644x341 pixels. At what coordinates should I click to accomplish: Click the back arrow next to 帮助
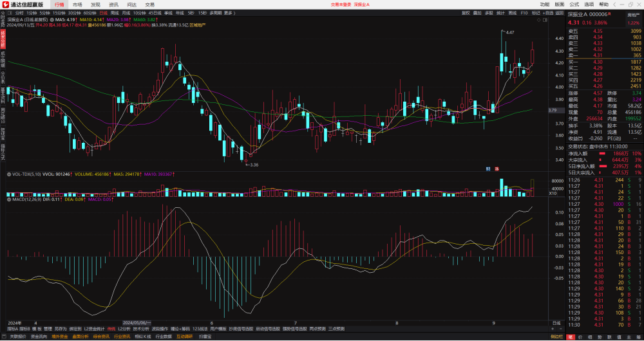coord(614,5)
